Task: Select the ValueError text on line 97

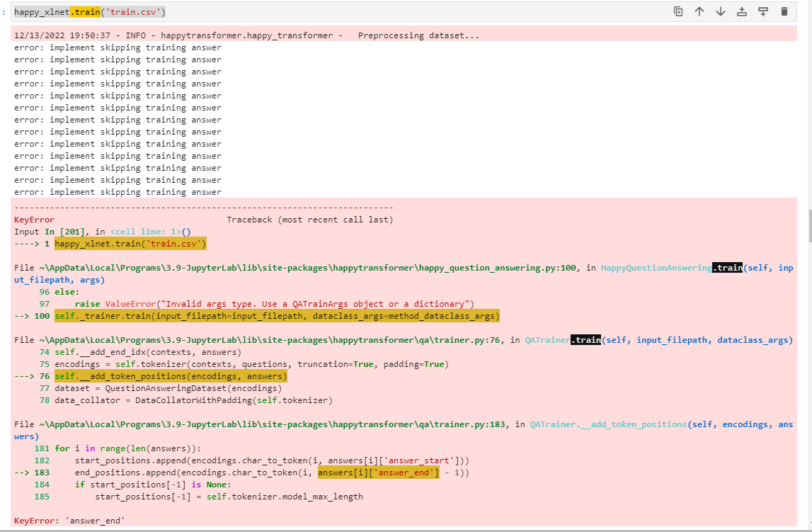Action: (122, 303)
